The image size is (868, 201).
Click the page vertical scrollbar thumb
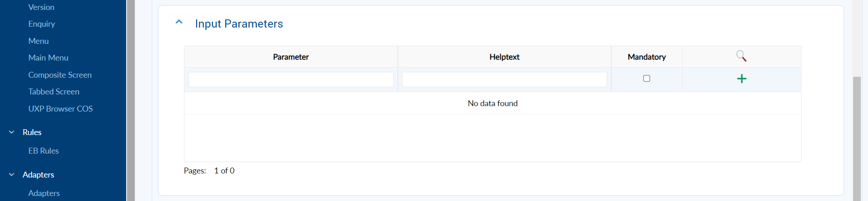tap(856, 136)
